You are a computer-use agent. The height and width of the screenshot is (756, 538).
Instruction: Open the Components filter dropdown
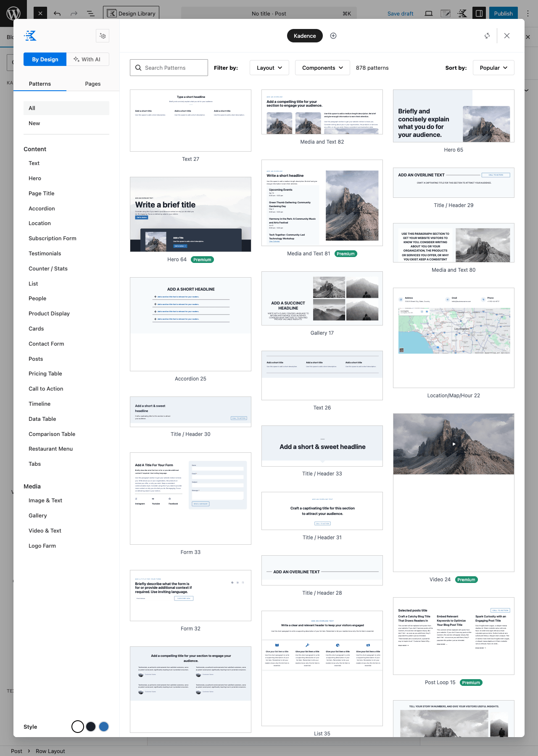pos(322,68)
